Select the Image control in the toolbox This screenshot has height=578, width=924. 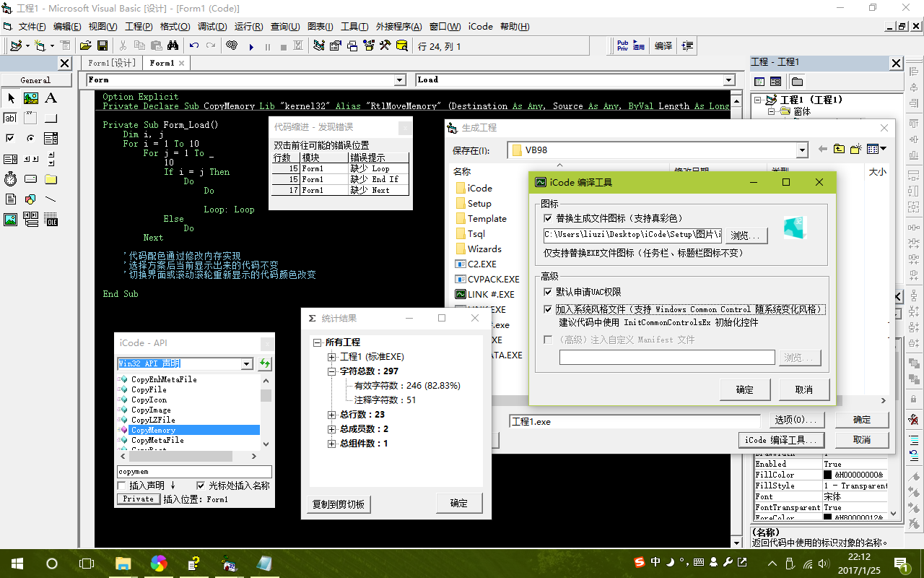click(10, 220)
